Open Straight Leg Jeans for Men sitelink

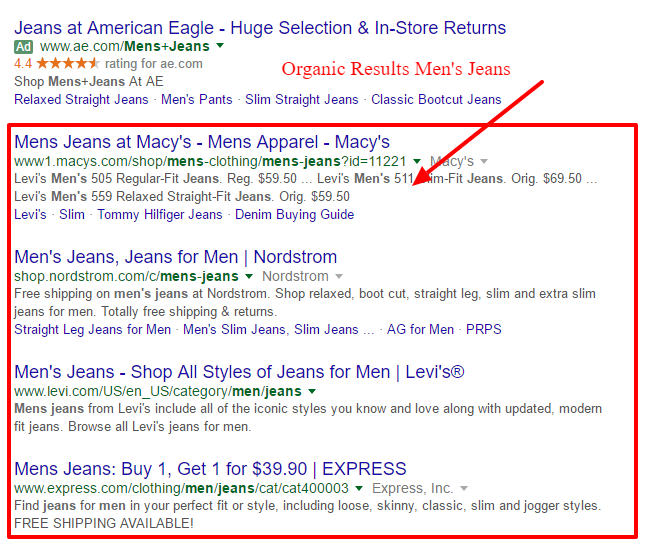(x=93, y=330)
